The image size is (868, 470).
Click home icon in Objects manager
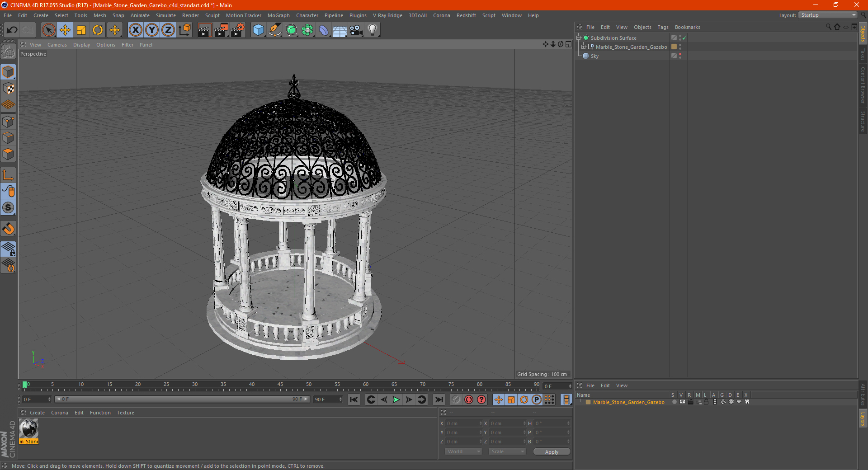pyautogui.click(x=837, y=27)
